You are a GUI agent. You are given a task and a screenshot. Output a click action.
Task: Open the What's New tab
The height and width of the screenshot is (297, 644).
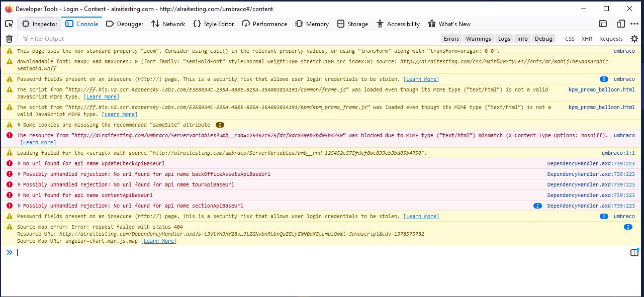449,24
